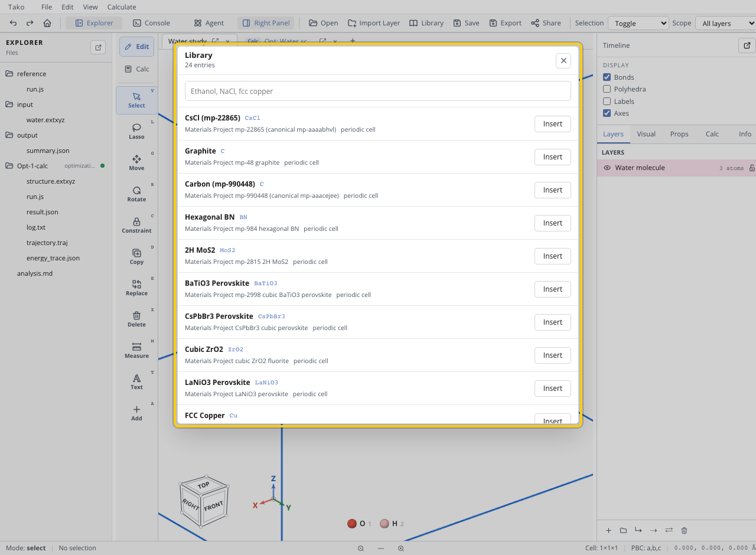Hide the Water molecule layer
Screen dimensions: 756x555
(x=607, y=168)
